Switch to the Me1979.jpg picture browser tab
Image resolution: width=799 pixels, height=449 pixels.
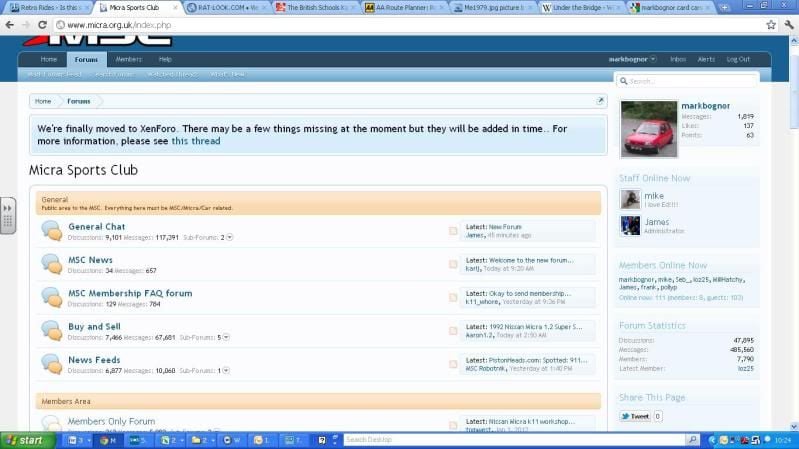tap(494, 8)
